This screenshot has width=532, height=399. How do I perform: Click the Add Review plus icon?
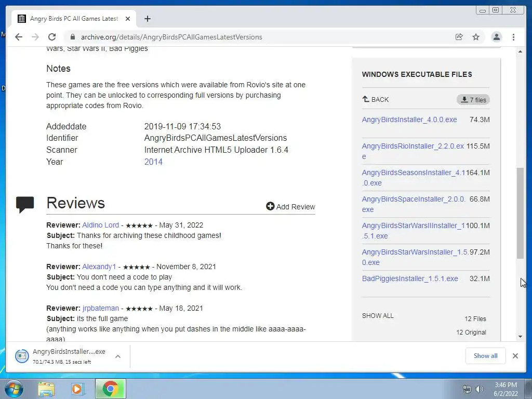(270, 206)
